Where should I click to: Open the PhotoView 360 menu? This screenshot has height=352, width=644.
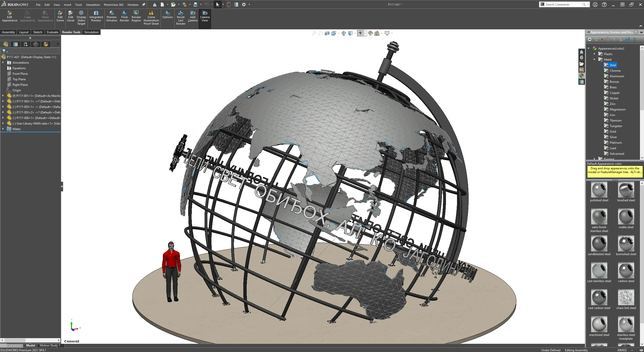pos(113,5)
